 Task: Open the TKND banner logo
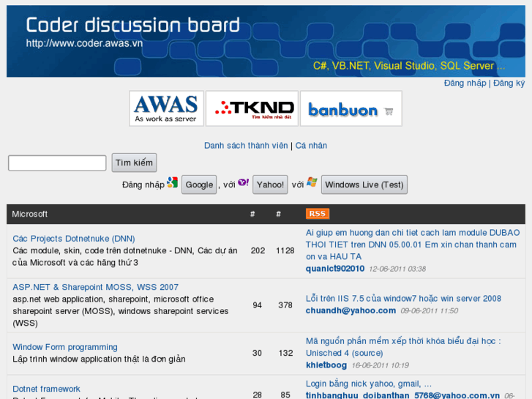(x=252, y=108)
